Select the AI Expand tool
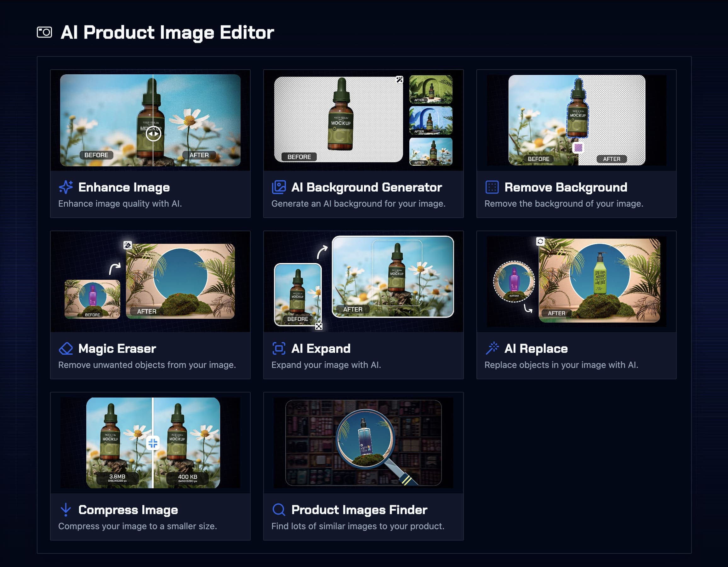Image resolution: width=728 pixels, height=567 pixels. tap(363, 348)
